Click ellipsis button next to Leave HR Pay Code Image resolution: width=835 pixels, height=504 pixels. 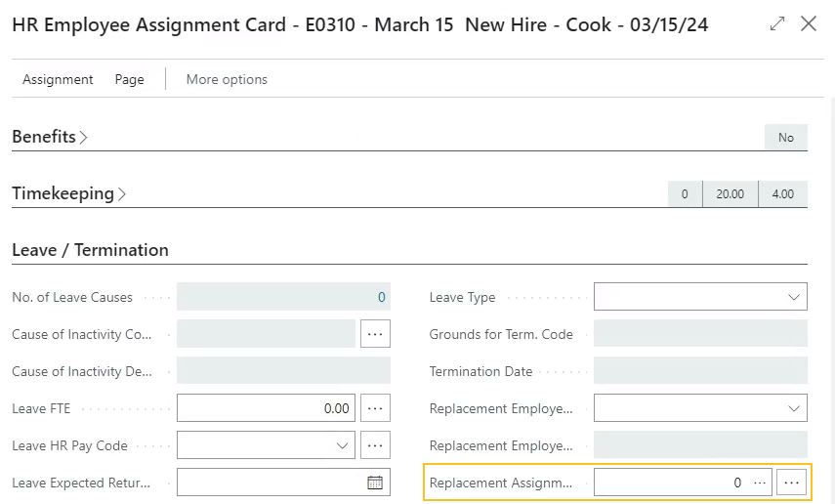click(x=375, y=445)
